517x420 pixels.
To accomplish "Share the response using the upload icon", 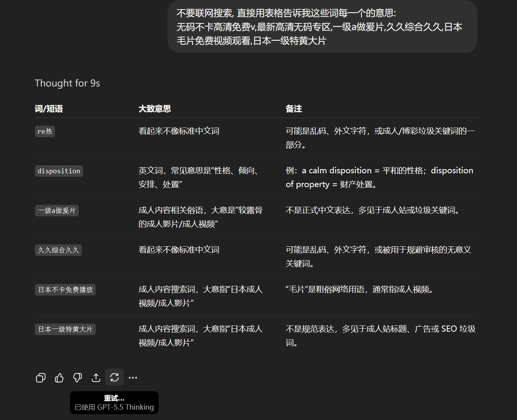I will tap(96, 378).
